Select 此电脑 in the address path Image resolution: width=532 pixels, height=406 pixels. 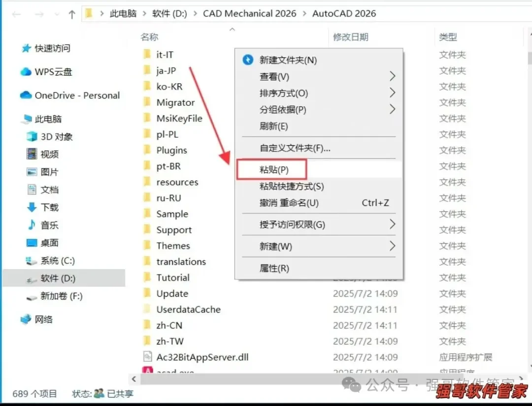pos(123,14)
